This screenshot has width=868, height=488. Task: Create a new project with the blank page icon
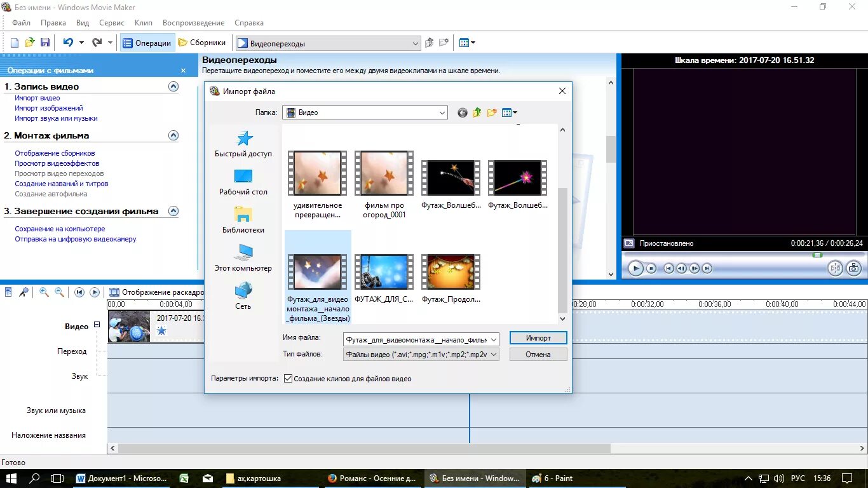(x=14, y=42)
